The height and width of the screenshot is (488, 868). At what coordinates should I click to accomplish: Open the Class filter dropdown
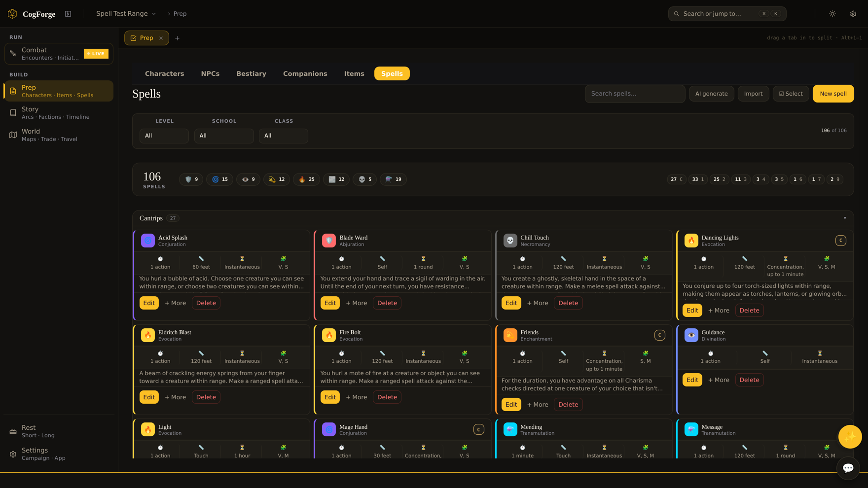[x=284, y=136]
